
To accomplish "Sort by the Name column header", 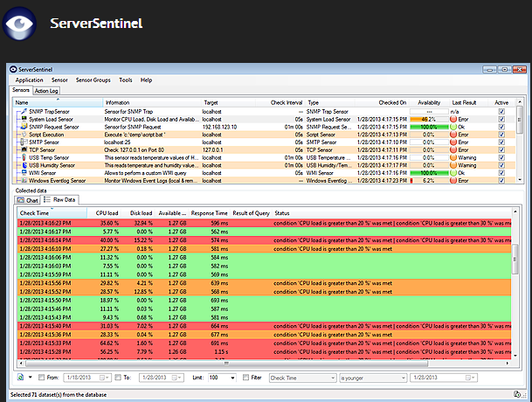I will 58,102.
